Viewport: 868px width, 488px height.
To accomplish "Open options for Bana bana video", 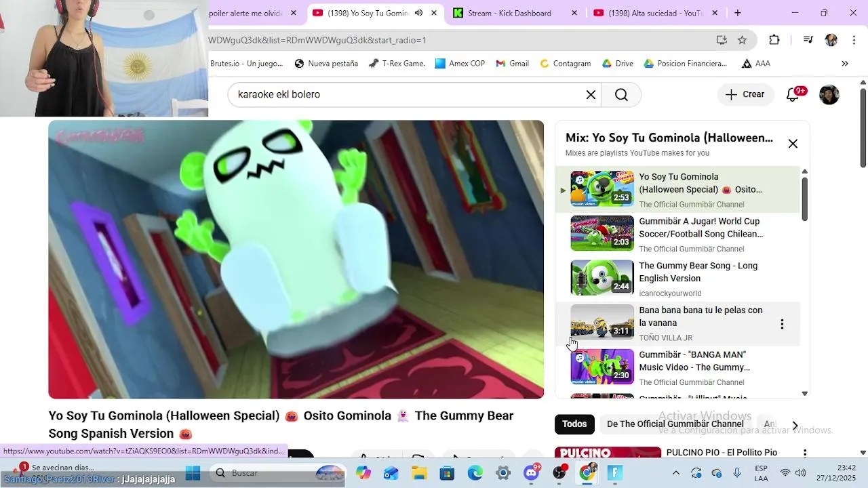I will (782, 324).
